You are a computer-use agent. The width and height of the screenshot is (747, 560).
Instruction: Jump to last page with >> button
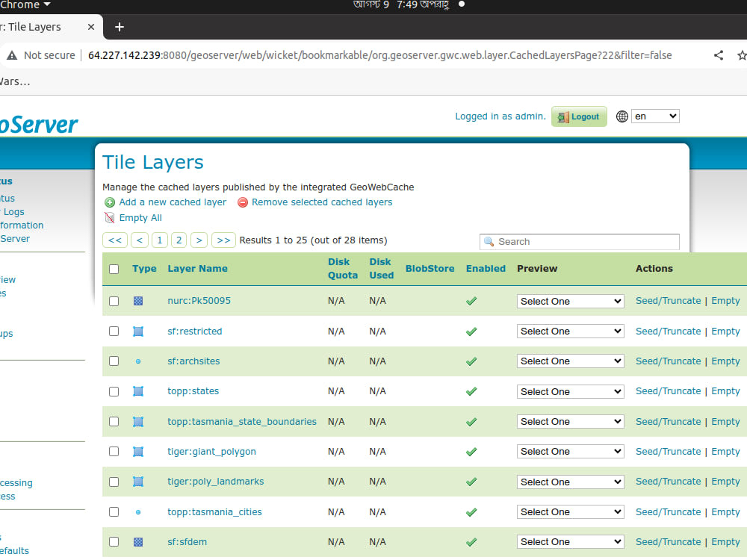pos(223,240)
